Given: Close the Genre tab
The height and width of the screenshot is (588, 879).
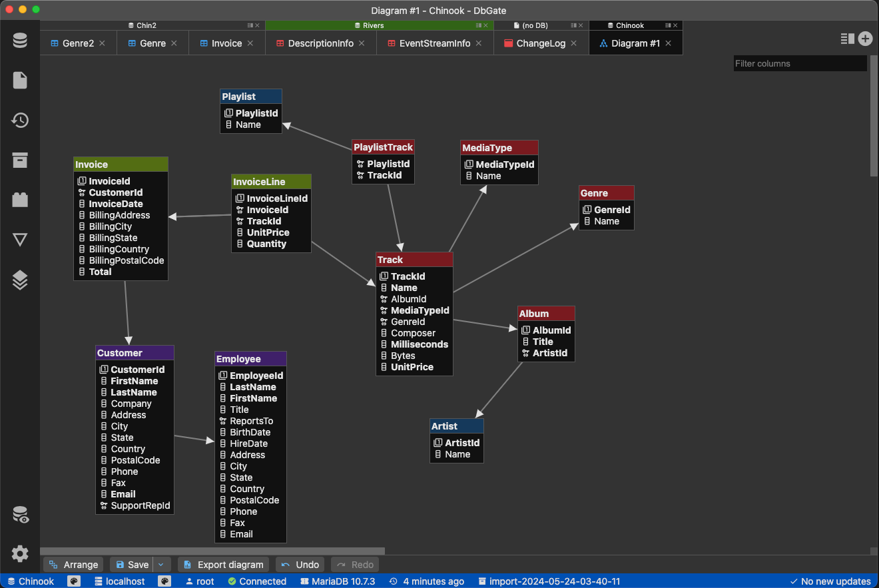Looking at the screenshot, I should 174,43.
